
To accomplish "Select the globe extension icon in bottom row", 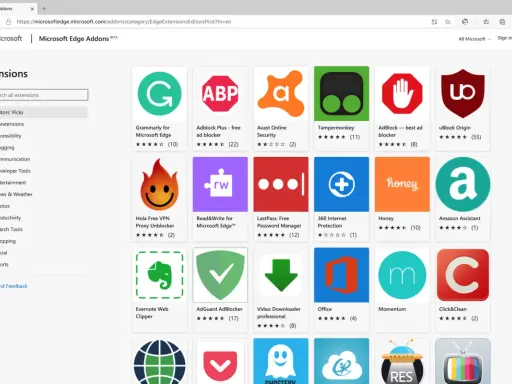I will pyautogui.click(x=159, y=362).
